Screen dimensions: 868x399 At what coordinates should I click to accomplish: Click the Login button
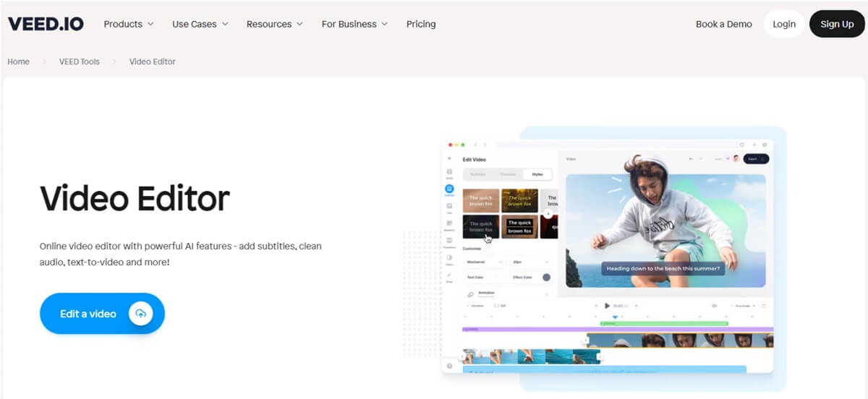point(784,24)
